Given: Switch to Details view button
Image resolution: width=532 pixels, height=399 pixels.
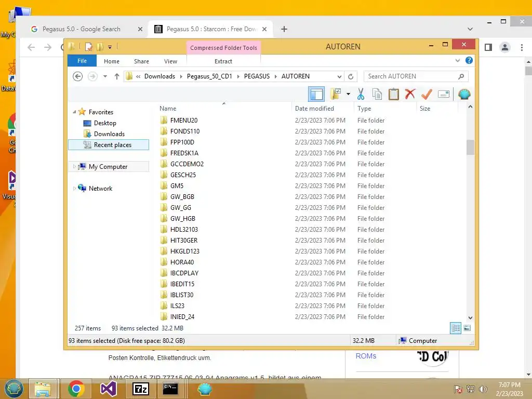Looking at the screenshot, I should (455, 328).
